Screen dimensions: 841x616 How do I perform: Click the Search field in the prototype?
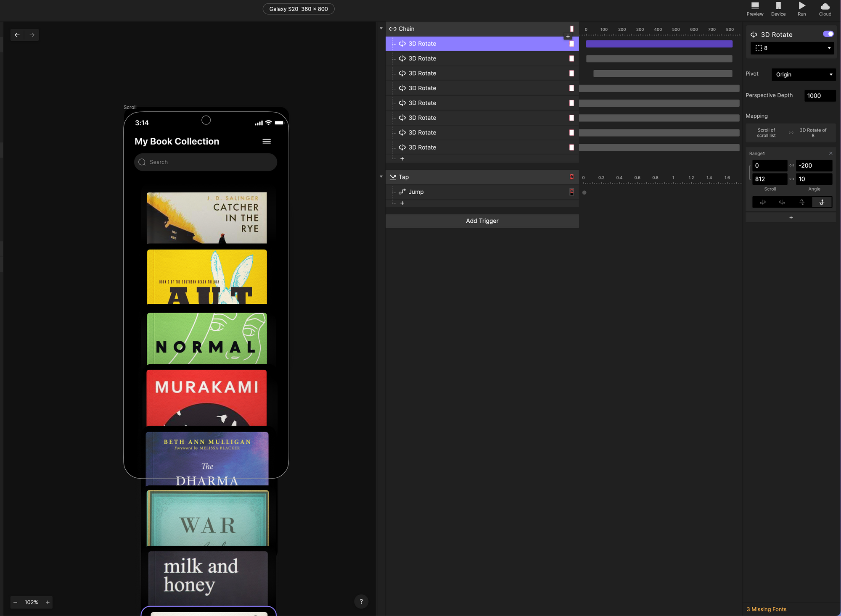205,162
